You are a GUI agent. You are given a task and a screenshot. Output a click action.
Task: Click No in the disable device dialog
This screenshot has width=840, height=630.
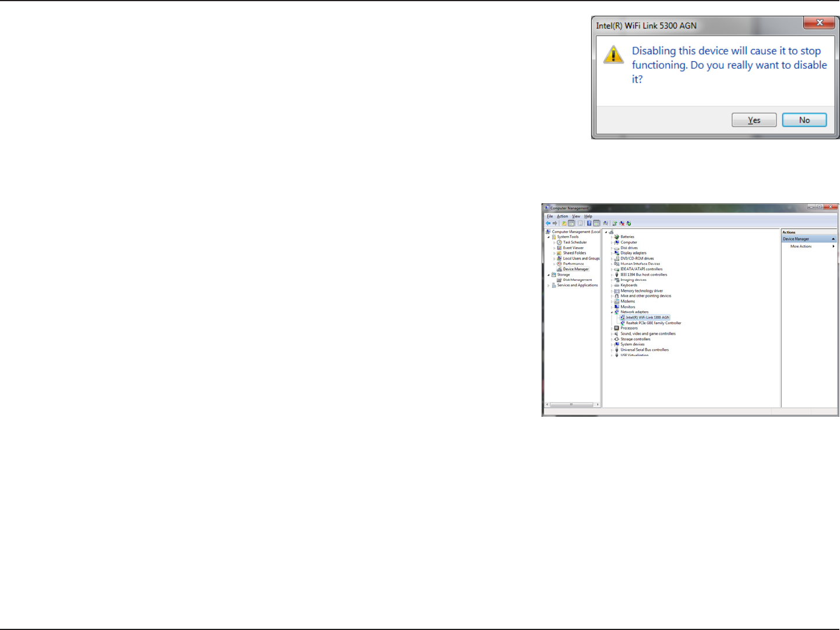click(804, 120)
